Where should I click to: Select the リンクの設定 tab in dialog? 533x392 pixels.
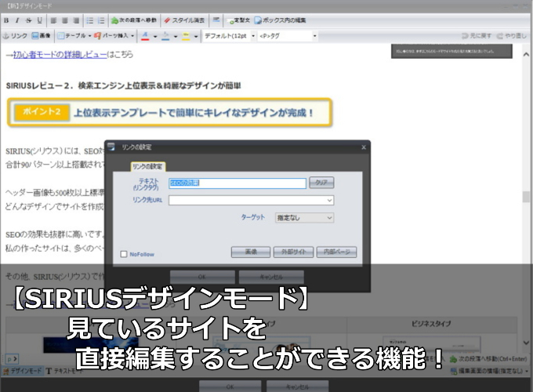(x=147, y=166)
